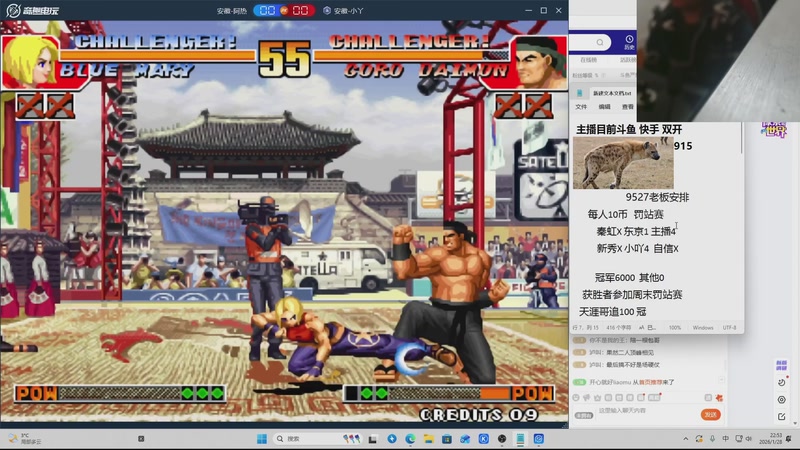Click the text line 天涯哥追100 冠
Viewport: 800px width, 450px height.
pyautogui.click(x=612, y=312)
